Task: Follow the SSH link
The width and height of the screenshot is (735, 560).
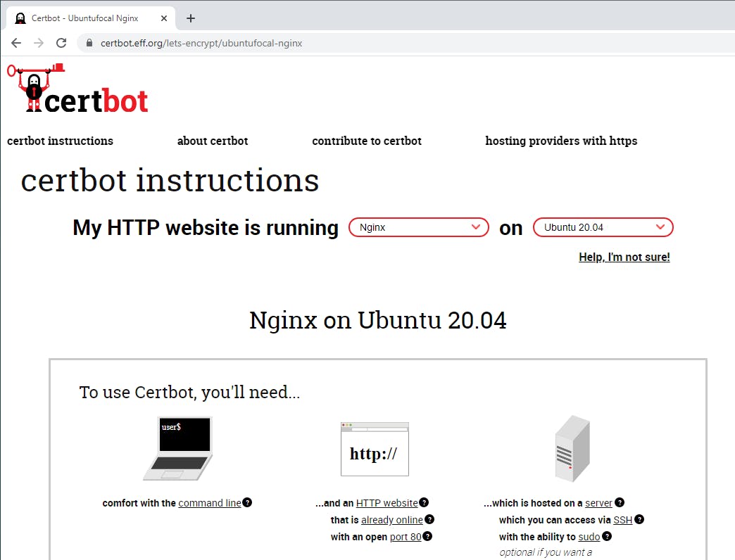Action: [622, 520]
